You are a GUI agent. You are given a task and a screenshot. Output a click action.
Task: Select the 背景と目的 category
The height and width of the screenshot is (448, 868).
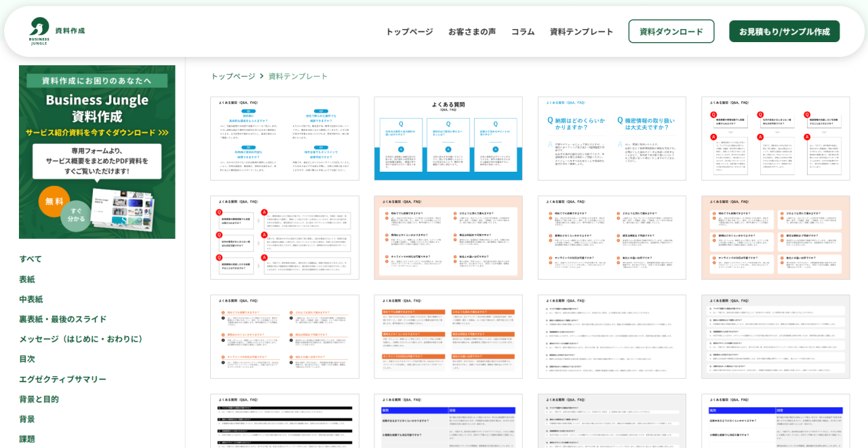point(39,399)
